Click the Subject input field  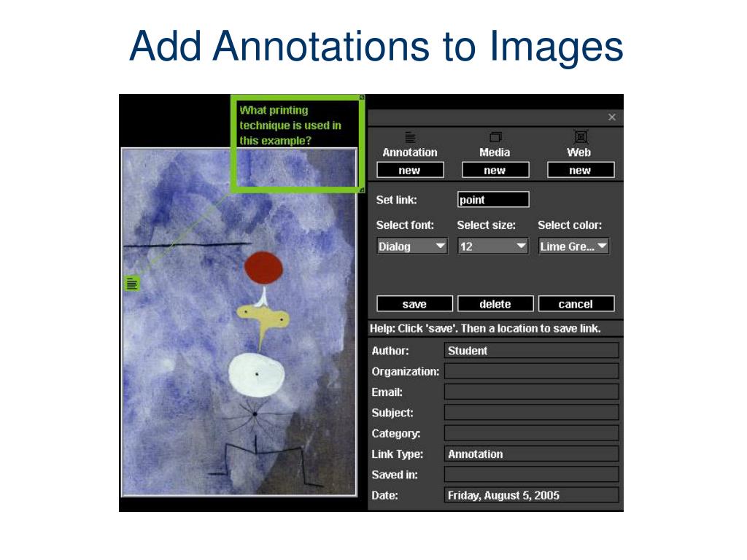[x=532, y=413]
